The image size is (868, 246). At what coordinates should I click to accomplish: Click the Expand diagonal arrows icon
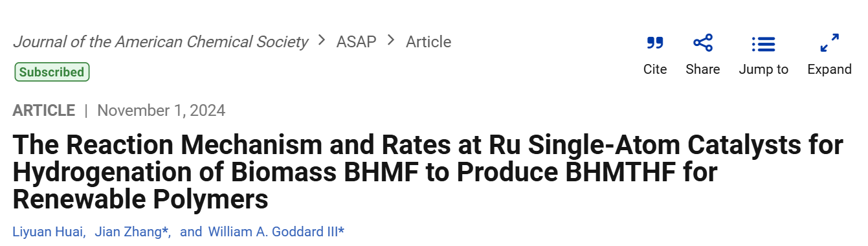coord(830,43)
